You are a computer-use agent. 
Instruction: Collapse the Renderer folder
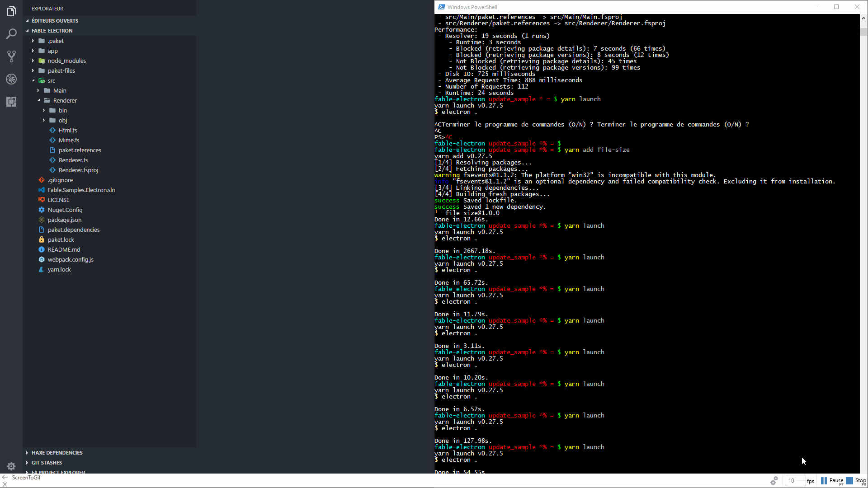65,100
